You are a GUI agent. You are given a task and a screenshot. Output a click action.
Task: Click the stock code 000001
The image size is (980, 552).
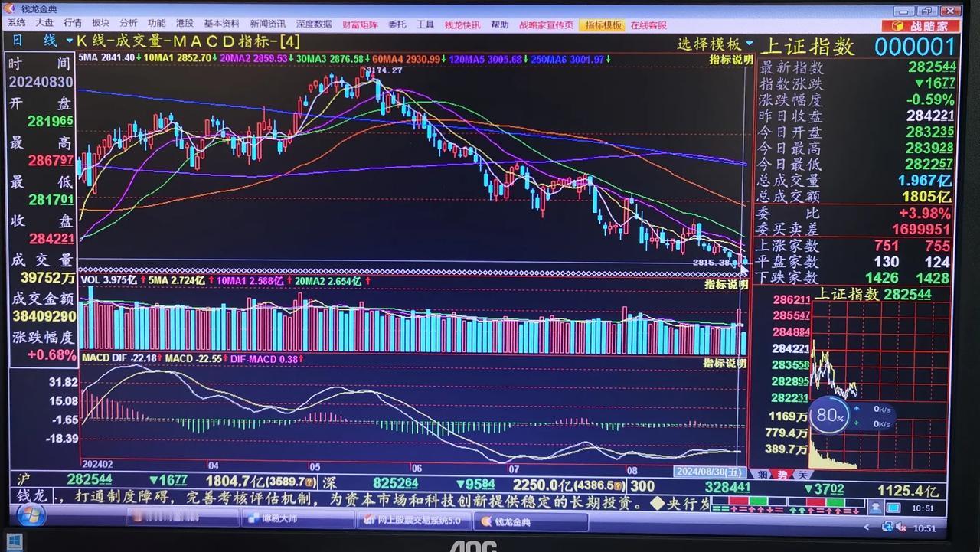915,47
